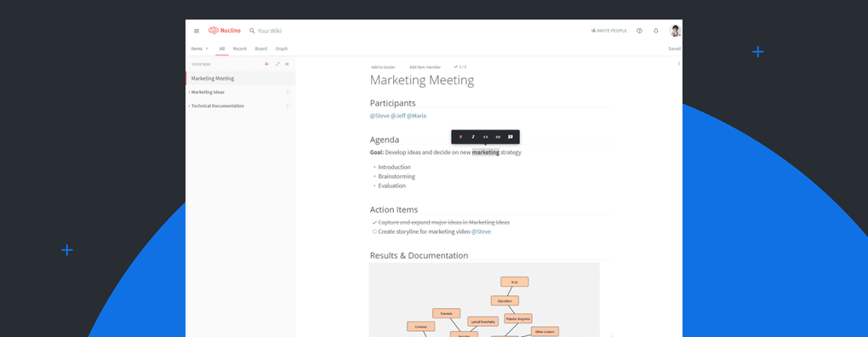The height and width of the screenshot is (337, 868).
Task: Click the icon right of Technical Documentation
Action: pyautogui.click(x=288, y=106)
